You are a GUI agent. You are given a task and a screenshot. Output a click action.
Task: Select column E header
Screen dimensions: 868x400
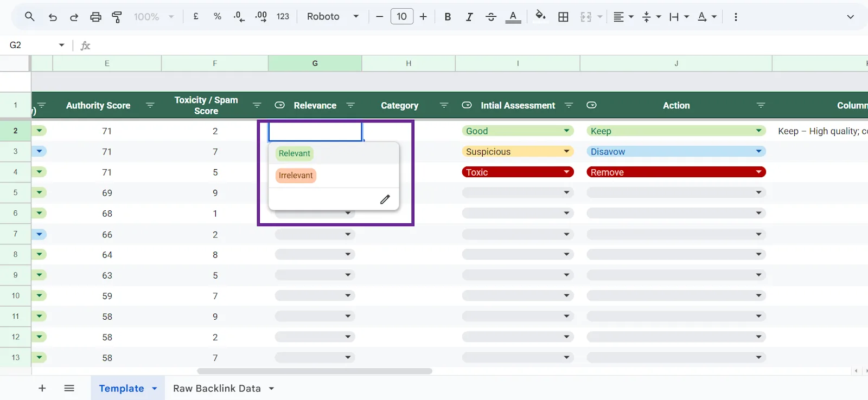click(x=107, y=63)
